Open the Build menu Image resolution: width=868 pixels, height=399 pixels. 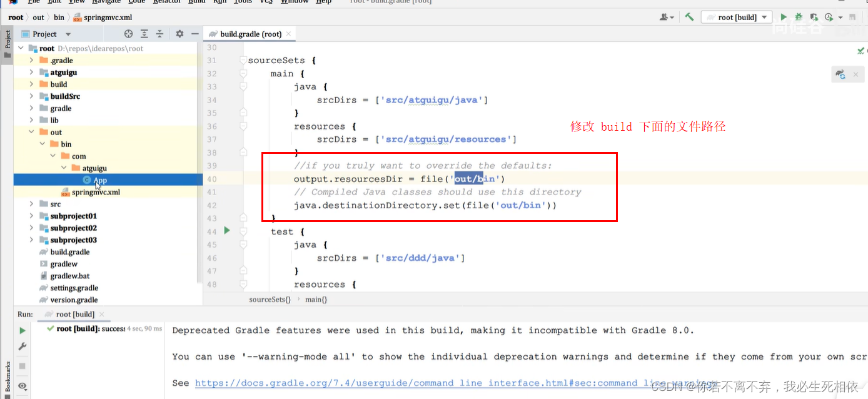coord(196,2)
